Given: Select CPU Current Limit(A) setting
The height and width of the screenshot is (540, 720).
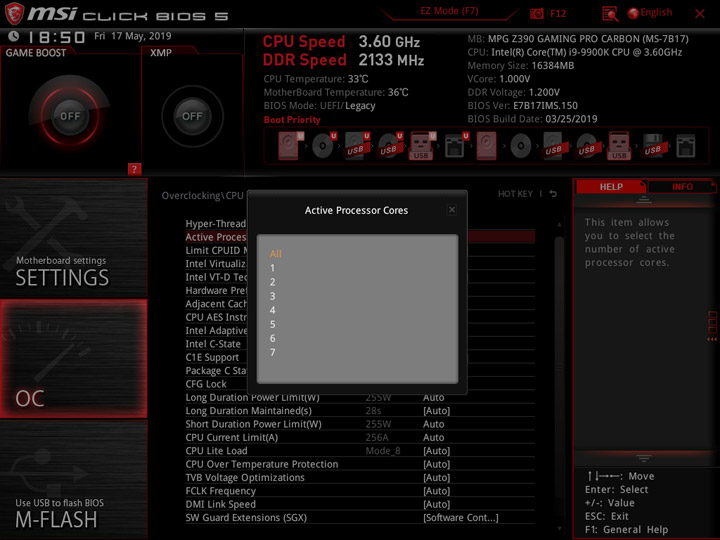Looking at the screenshot, I should coord(360,438).
